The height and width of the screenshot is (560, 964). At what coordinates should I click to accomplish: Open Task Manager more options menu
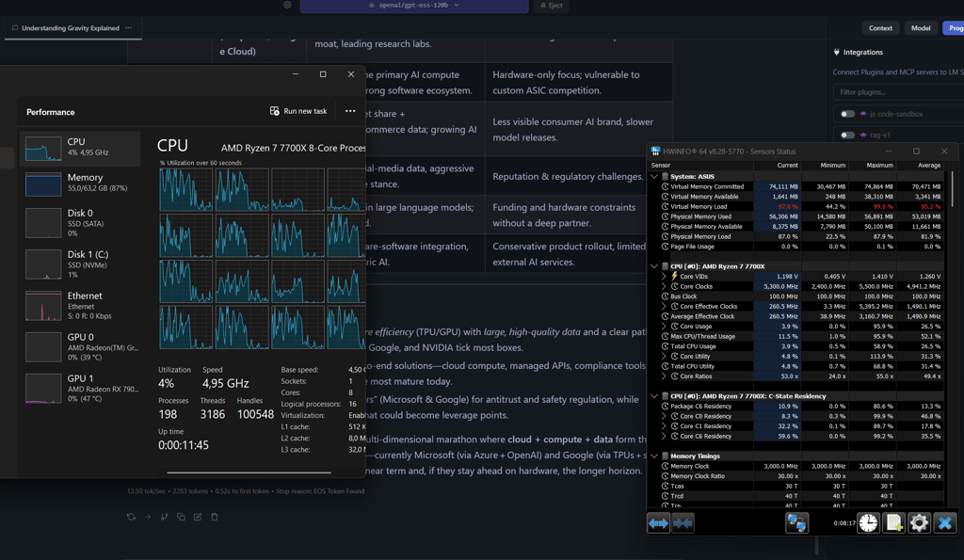coord(350,111)
